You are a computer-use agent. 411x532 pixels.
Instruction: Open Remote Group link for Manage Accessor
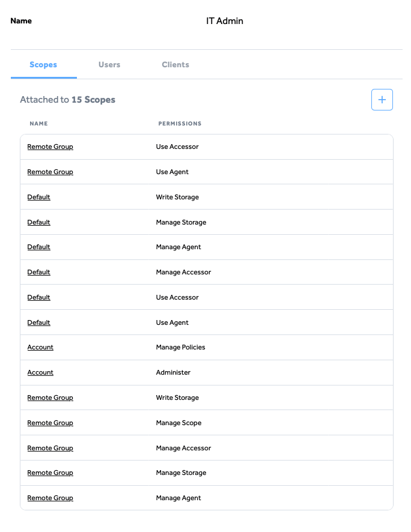pos(50,448)
